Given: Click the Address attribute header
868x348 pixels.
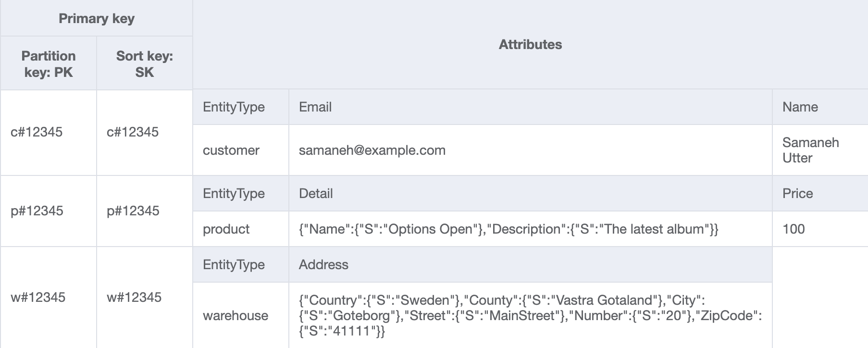Looking at the screenshot, I should pyautogui.click(x=323, y=265).
